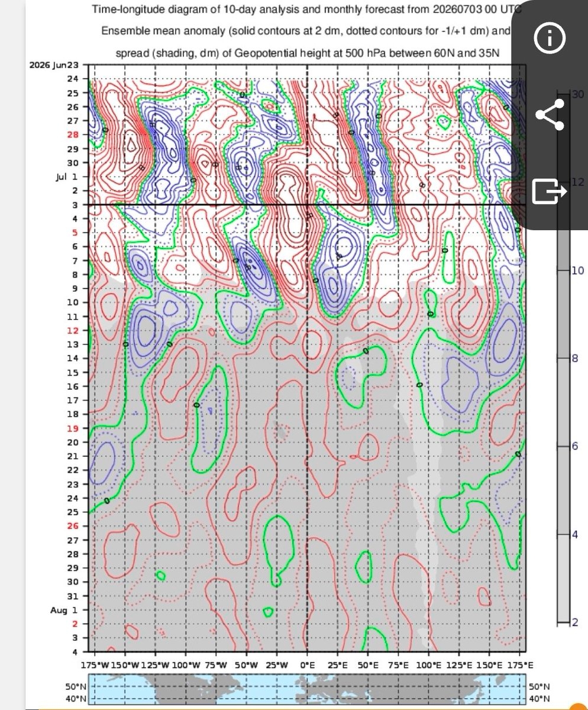
Task: Click the '125°W' longitude label
Action: coord(155,664)
